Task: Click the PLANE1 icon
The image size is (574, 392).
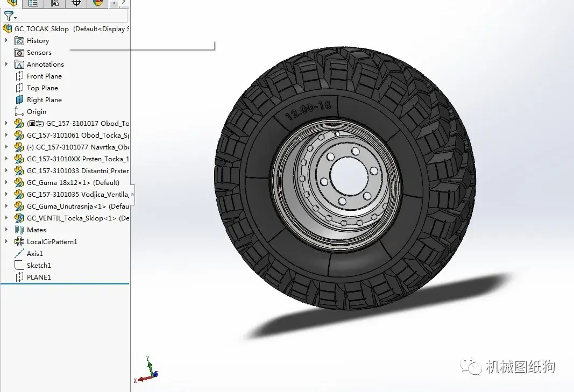Action: point(19,277)
